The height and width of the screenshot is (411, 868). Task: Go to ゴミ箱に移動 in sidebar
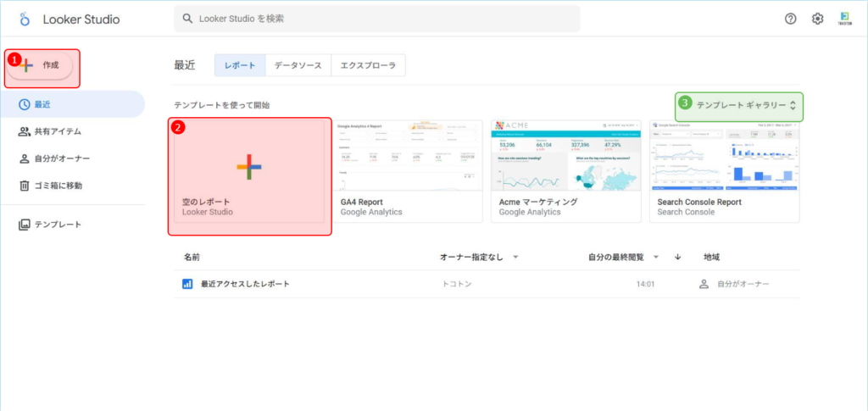(58, 185)
